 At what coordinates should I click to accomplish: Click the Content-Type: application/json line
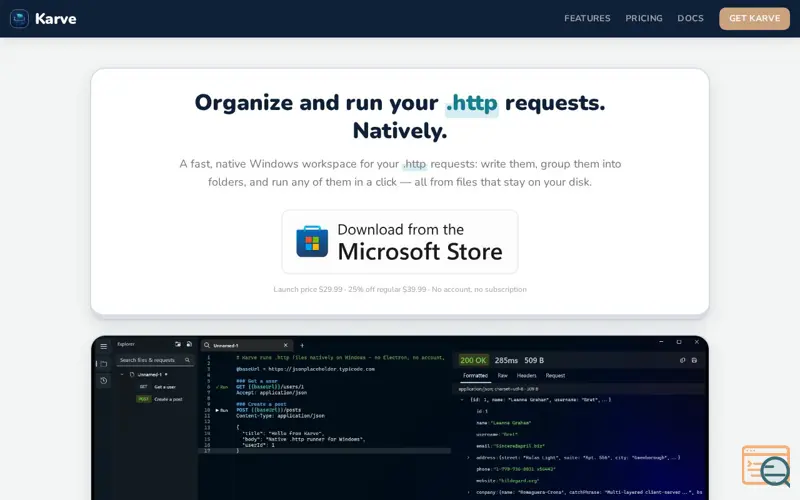pos(280,416)
